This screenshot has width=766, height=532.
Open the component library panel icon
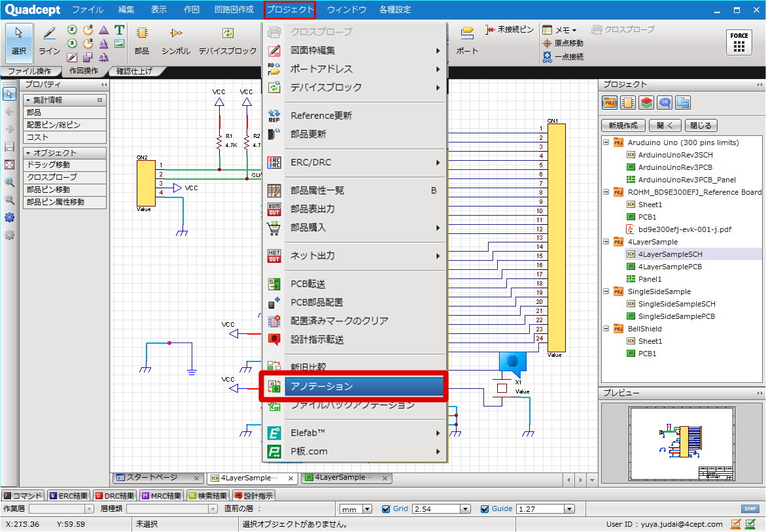pos(628,103)
